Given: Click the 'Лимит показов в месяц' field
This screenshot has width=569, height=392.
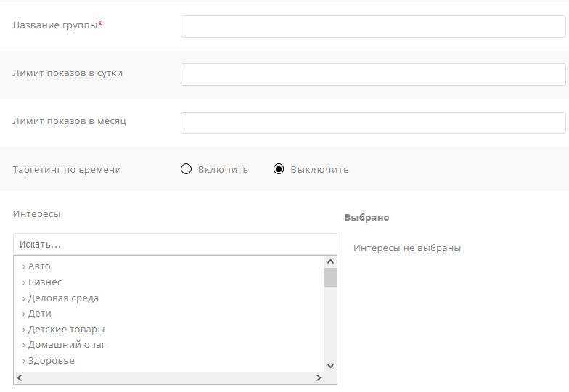Looking at the screenshot, I should click(372, 123).
